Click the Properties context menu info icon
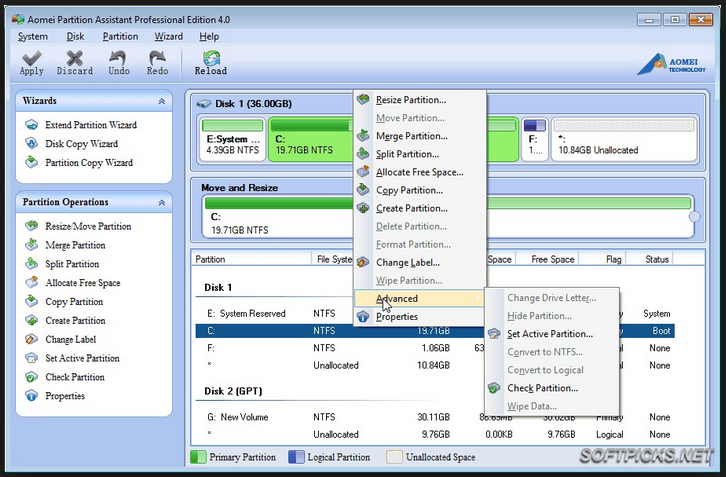 coord(363,317)
